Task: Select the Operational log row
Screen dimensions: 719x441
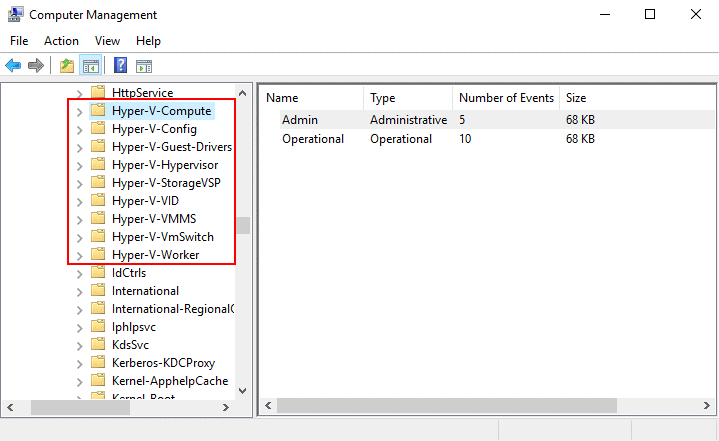Action: tap(312, 139)
